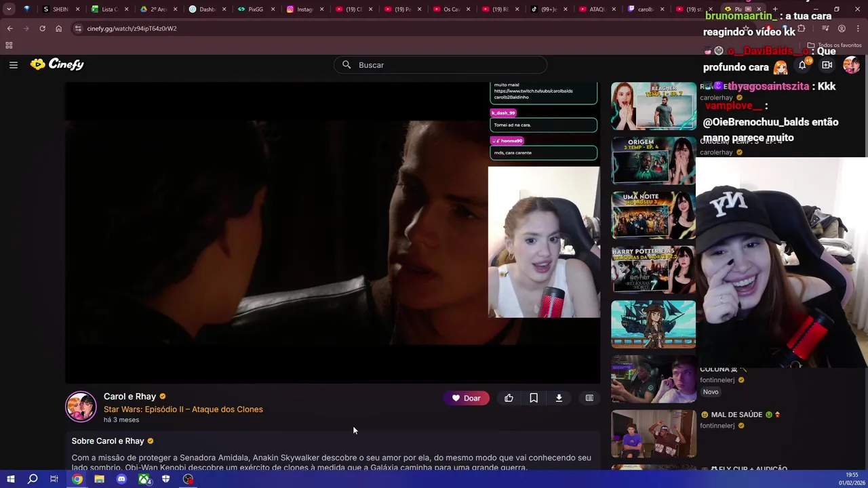
Task: Click the Buscar search field
Action: [440, 65]
